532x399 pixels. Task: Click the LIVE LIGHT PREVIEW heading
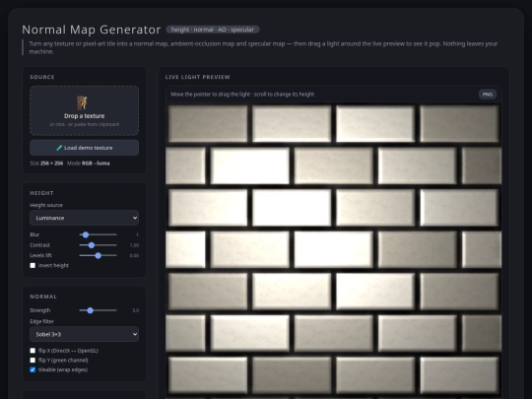point(197,77)
